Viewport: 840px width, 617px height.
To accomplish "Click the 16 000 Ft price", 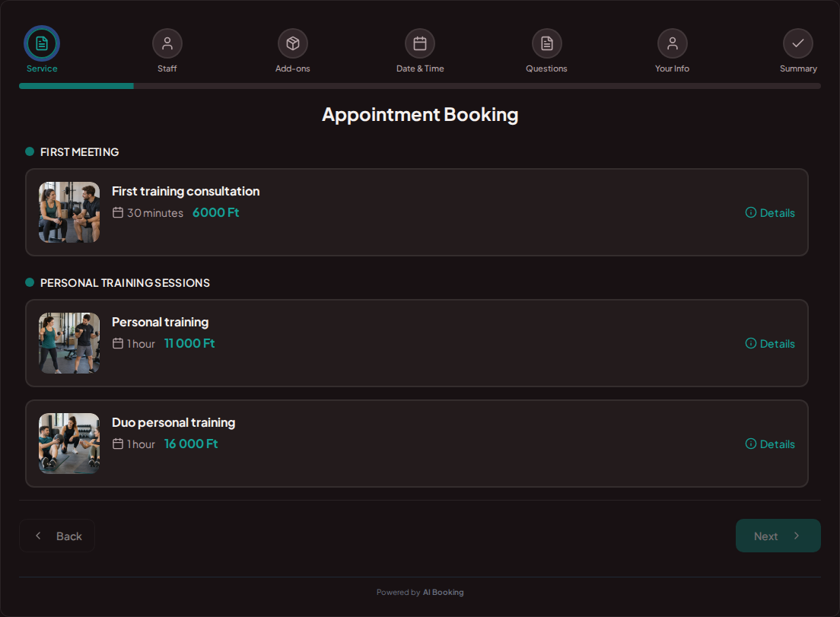I will point(191,444).
